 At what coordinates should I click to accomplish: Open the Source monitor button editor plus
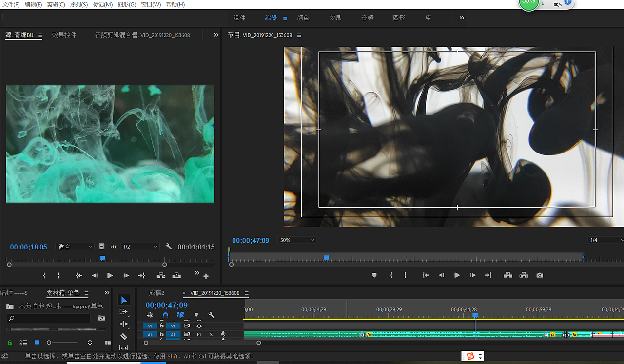tap(206, 276)
